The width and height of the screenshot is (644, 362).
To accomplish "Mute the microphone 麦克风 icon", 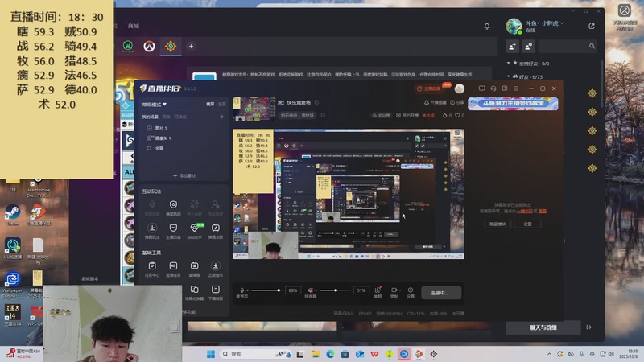I will point(242,290).
